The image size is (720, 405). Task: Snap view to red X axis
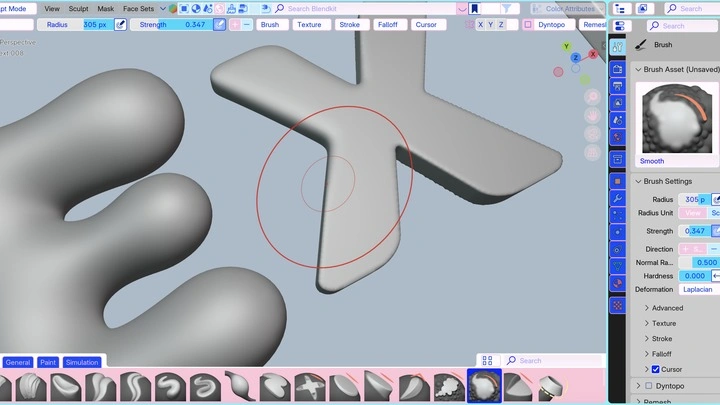[x=593, y=54]
